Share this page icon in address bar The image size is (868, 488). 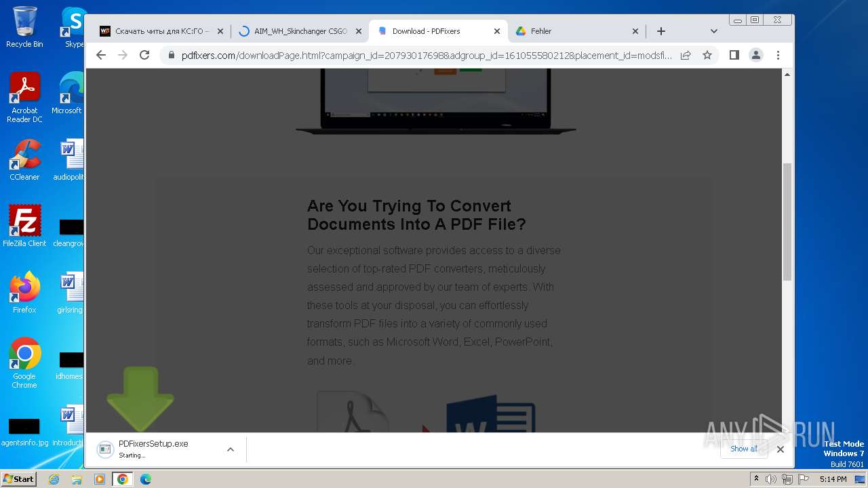tap(686, 55)
